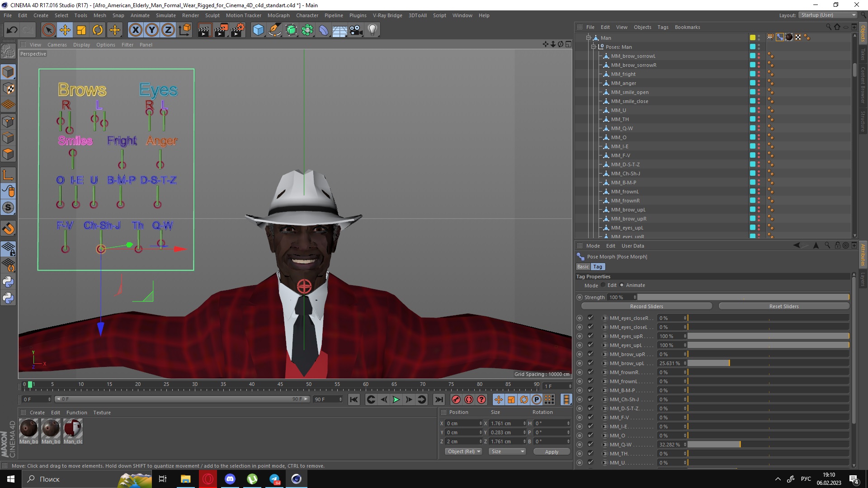Image resolution: width=868 pixels, height=488 pixels.
Task: Select the Animate mode radio button
Action: pos(622,285)
